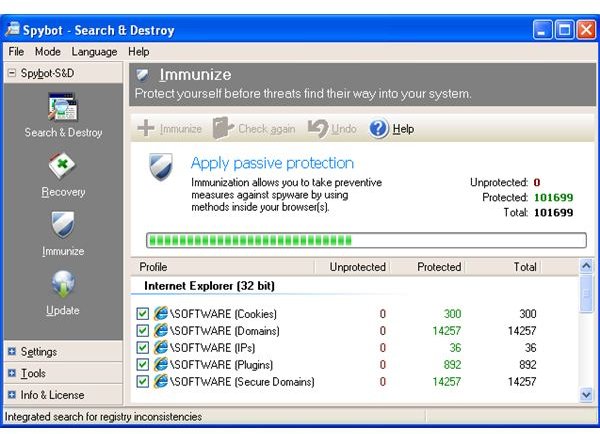This screenshot has height=434, width=600.
Task: Uncheck the \SOFTWARE (Cookies) checkbox
Action: tap(143, 314)
